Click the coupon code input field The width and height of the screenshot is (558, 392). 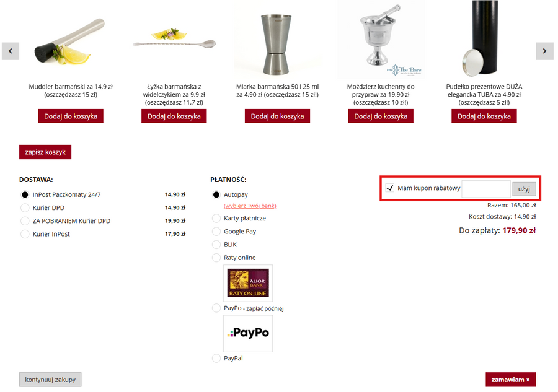point(486,188)
